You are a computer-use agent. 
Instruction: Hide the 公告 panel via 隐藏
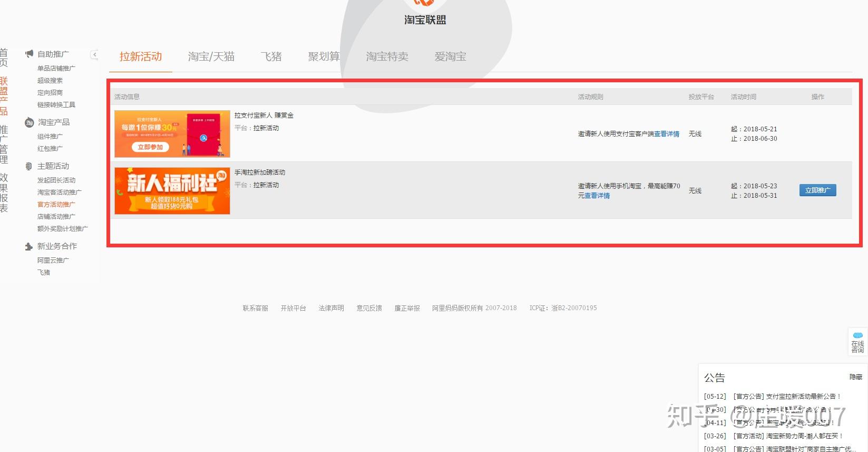[x=856, y=377]
